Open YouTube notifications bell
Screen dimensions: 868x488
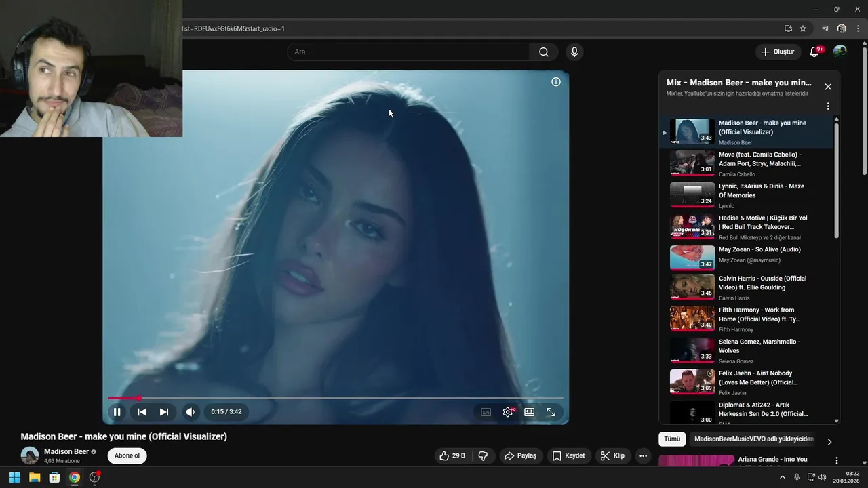coord(815,52)
